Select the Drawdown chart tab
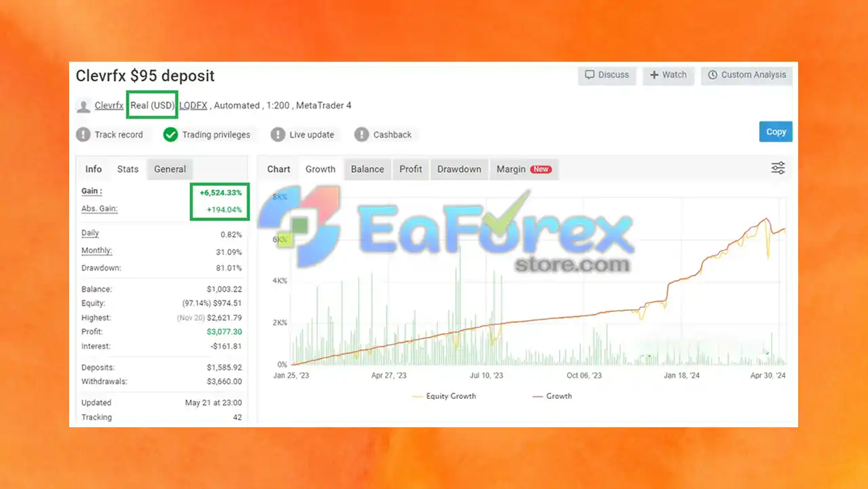Screen dimensions: 868x489 point(459,169)
